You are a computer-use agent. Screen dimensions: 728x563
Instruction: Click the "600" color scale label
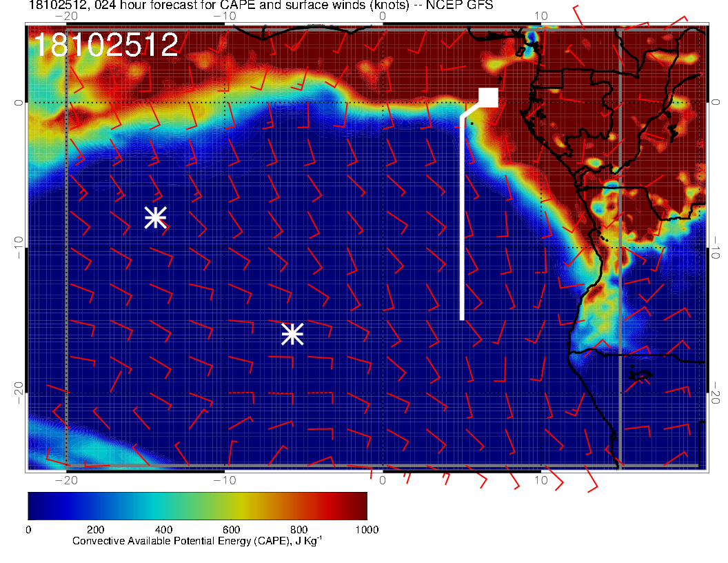pyautogui.click(x=231, y=530)
